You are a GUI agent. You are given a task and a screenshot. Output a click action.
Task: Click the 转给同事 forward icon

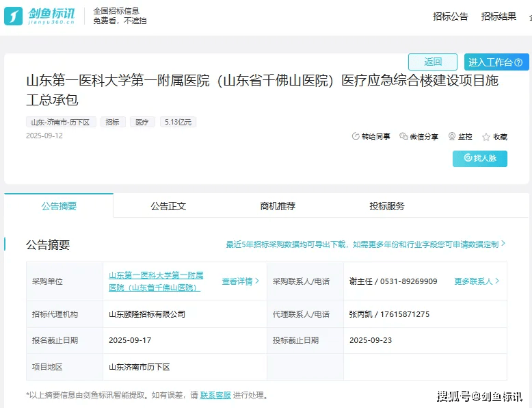tap(356, 137)
